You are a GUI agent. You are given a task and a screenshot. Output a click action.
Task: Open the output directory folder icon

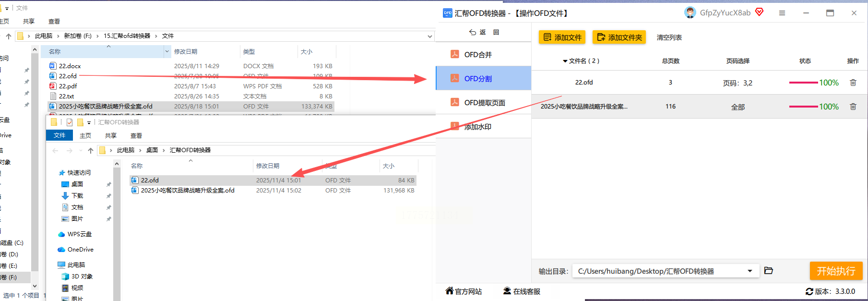(768, 271)
